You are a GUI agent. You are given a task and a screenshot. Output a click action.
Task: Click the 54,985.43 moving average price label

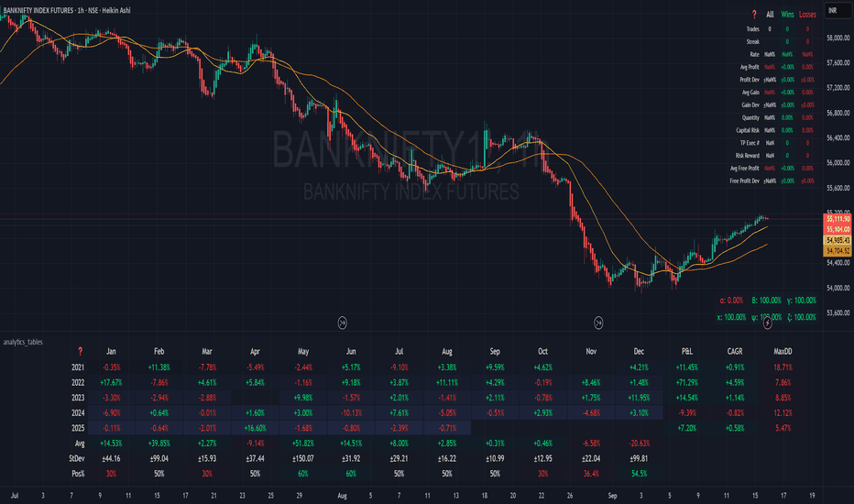pos(839,239)
